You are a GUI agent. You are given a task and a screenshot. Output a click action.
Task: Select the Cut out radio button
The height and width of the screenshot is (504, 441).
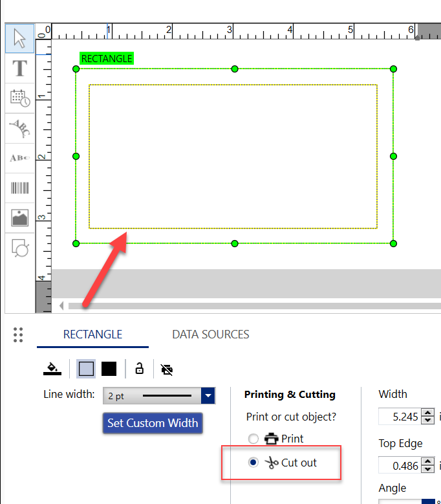click(x=253, y=463)
